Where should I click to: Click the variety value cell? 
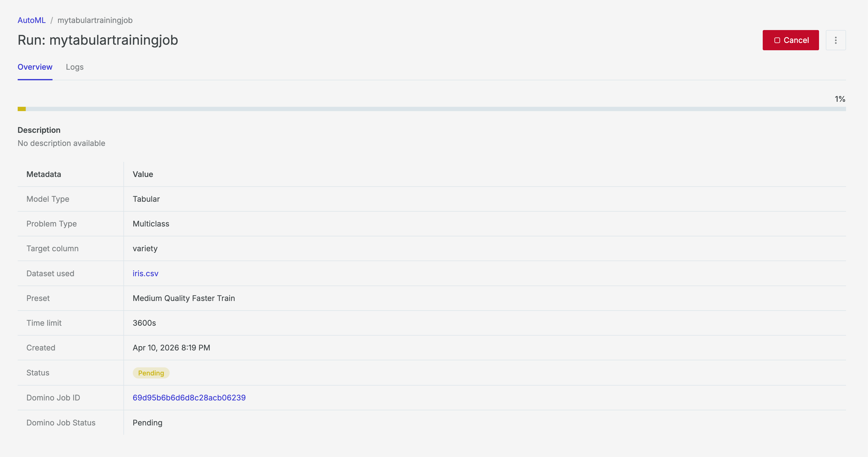(145, 249)
